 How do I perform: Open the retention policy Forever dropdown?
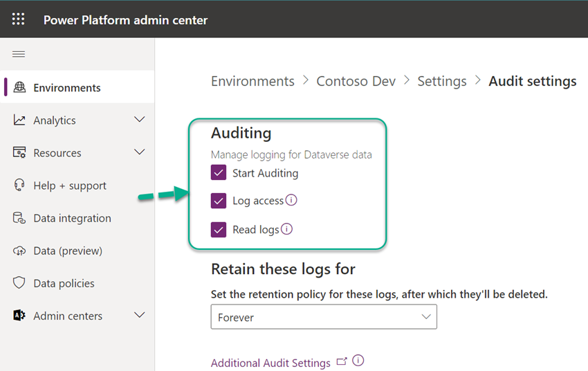(324, 317)
